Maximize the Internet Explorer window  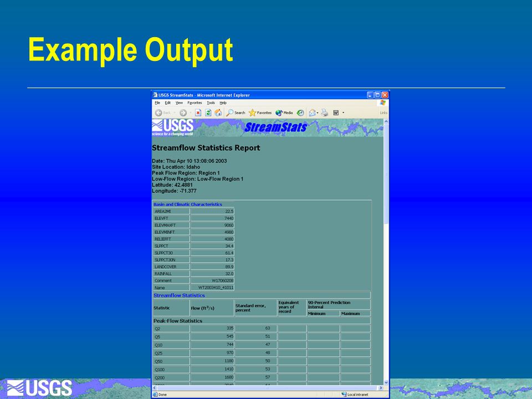point(377,95)
